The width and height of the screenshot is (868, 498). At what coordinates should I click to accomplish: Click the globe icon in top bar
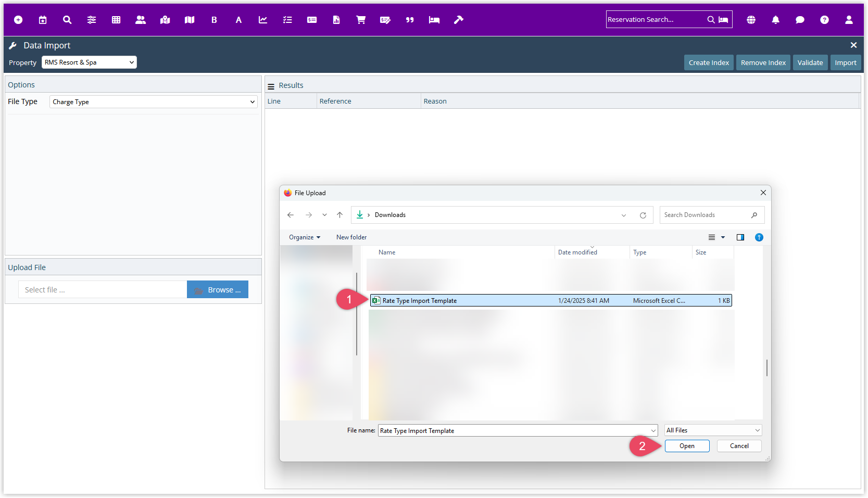point(751,20)
